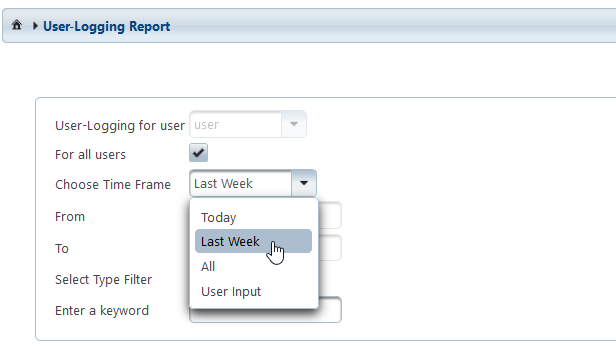The width and height of the screenshot is (616, 361).
Task: Open the user selection dropdown arrow
Action: pos(293,125)
